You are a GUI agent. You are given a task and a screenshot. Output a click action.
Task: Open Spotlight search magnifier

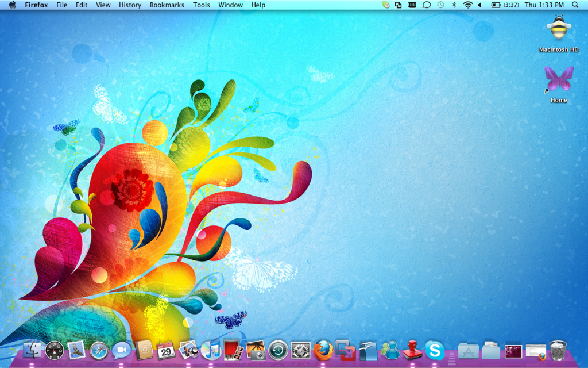[x=575, y=5]
